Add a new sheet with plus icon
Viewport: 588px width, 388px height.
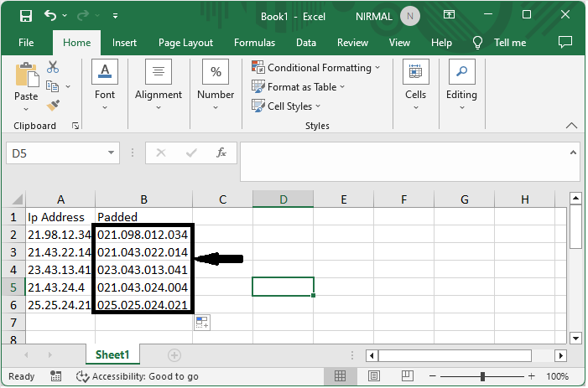[x=174, y=355]
